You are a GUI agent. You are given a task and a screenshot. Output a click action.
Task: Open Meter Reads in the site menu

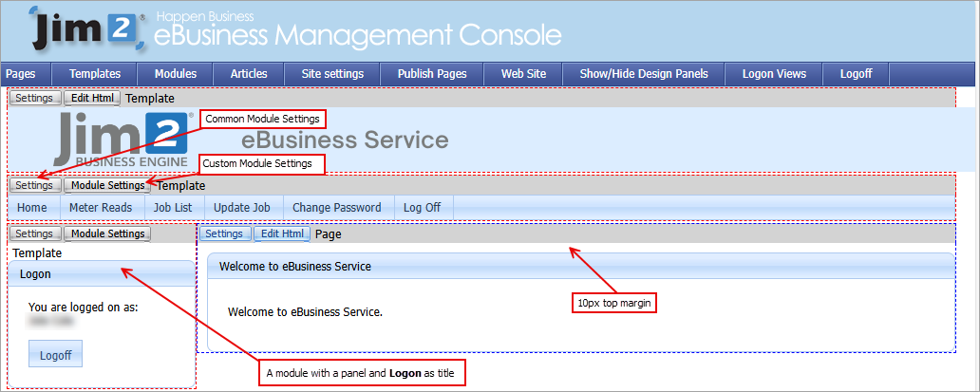tap(101, 207)
